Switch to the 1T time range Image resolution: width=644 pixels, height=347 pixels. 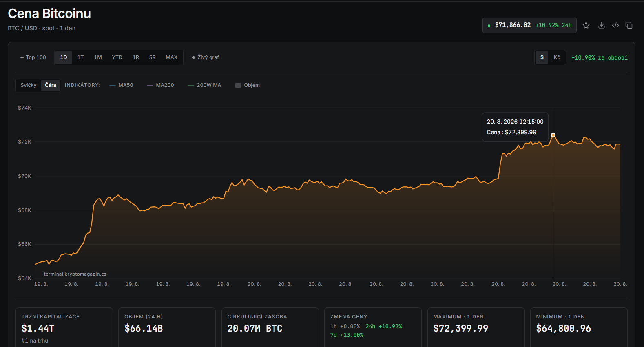[80, 57]
